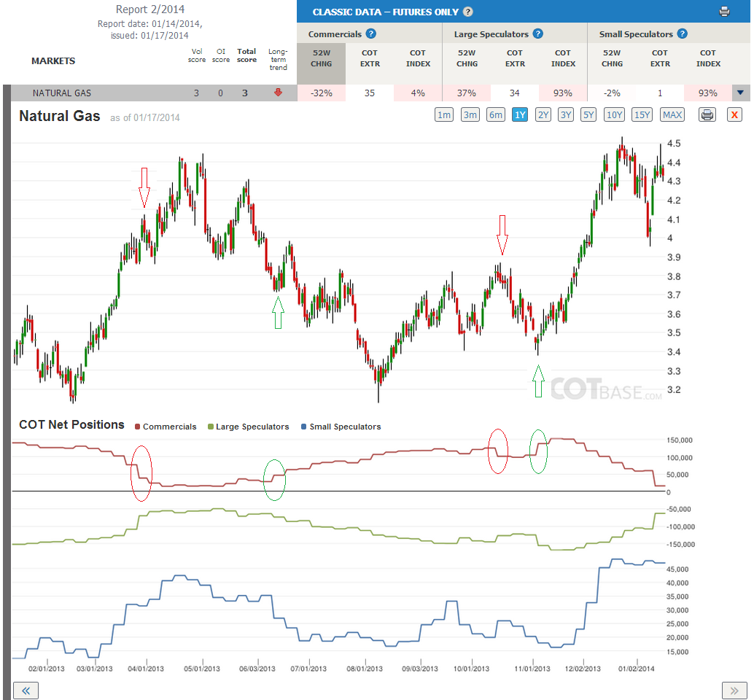Sort by Commercials COT INDEX column
This screenshot has width=754, height=700.
(x=418, y=58)
